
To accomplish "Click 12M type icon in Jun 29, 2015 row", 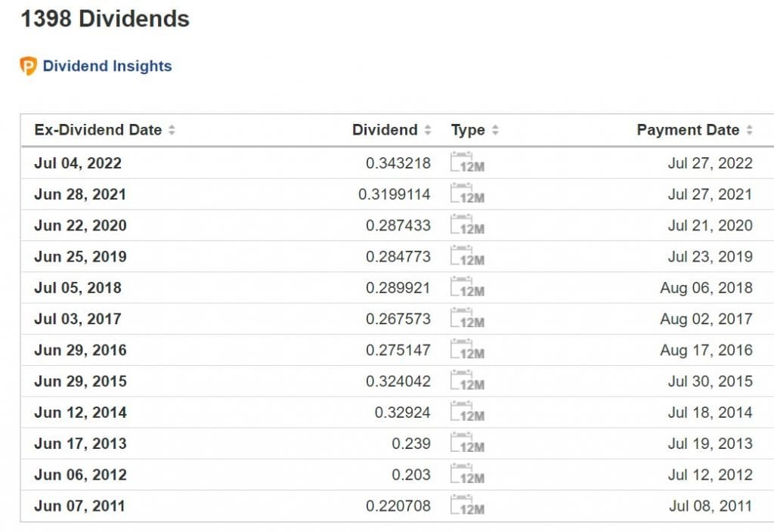I will coord(467,381).
